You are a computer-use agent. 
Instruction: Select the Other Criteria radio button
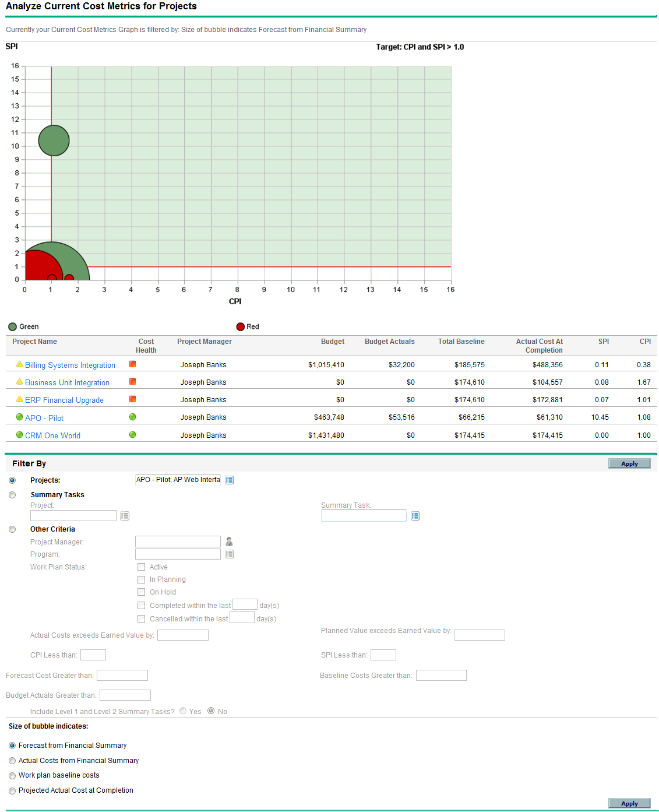[x=12, y=529]
